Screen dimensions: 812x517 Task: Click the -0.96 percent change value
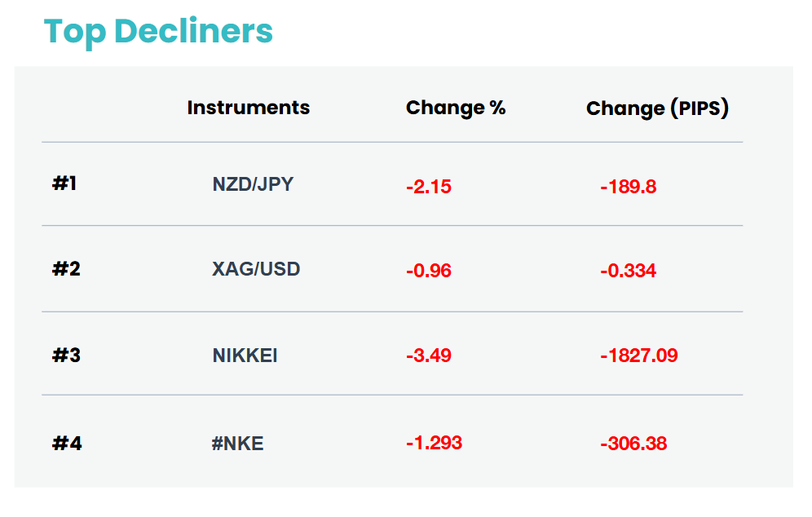[429, 271]
